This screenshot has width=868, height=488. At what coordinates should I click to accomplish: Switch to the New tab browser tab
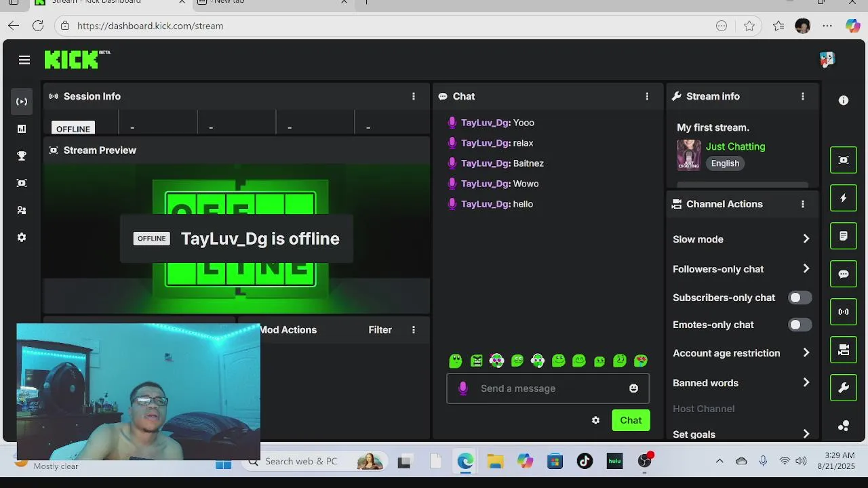coord(271,3)
